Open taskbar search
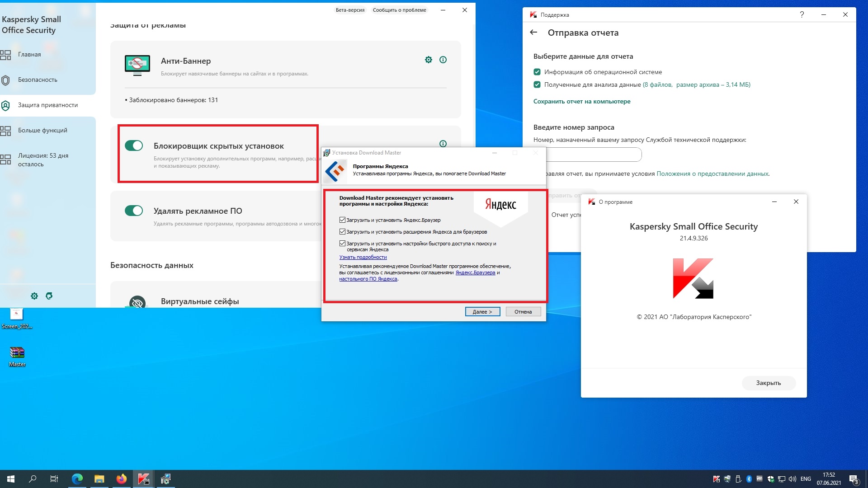 click(x=33, y=479)
